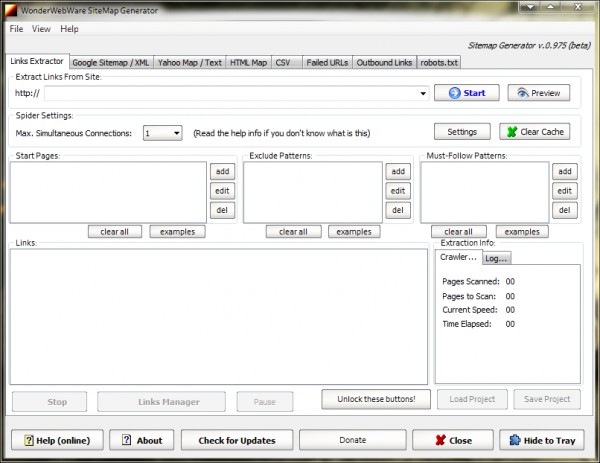Switch to the Failed URLs tab
Screen dimensions: 600x463
[328, 63]
